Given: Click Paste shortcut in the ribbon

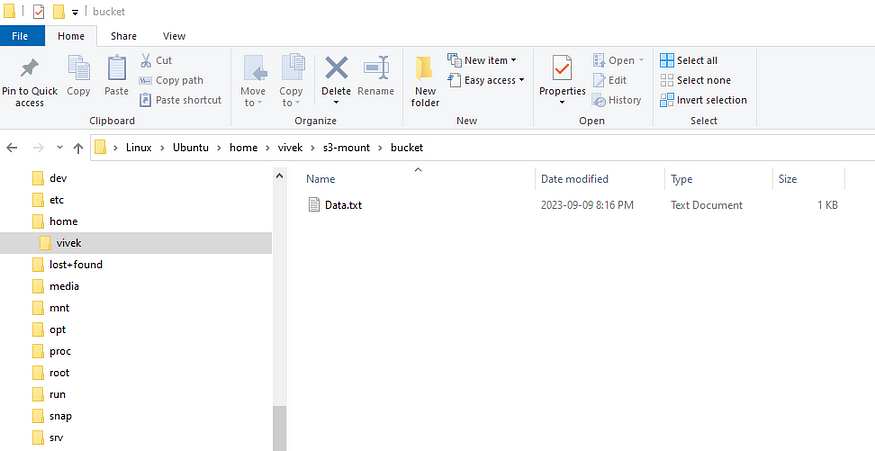Looking at the screenshot, I should pyautogui.click(x=180, y=100).
